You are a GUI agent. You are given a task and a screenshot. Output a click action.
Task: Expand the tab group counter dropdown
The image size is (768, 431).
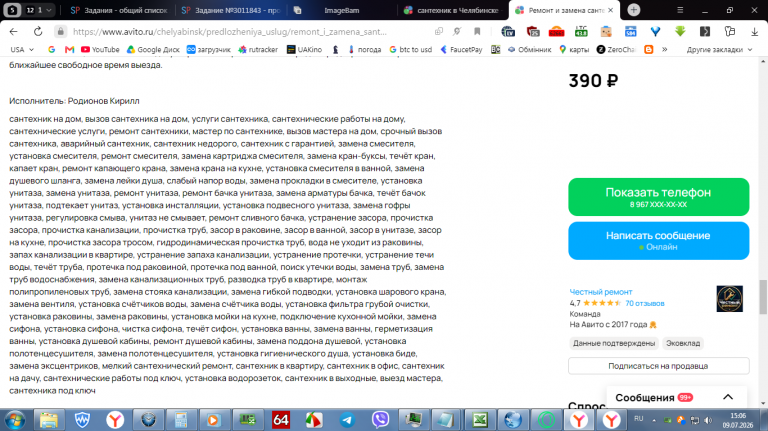point(39,10)
